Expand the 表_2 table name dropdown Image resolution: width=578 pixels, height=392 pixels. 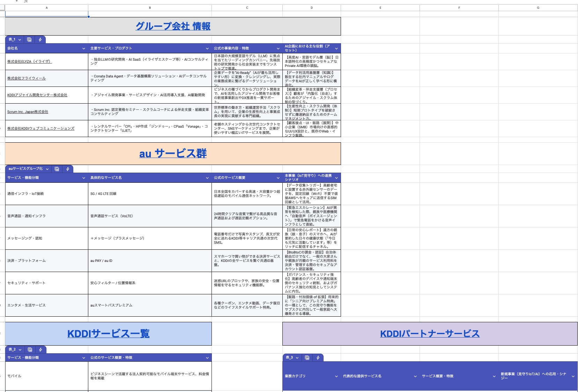(x=20, y=349)
